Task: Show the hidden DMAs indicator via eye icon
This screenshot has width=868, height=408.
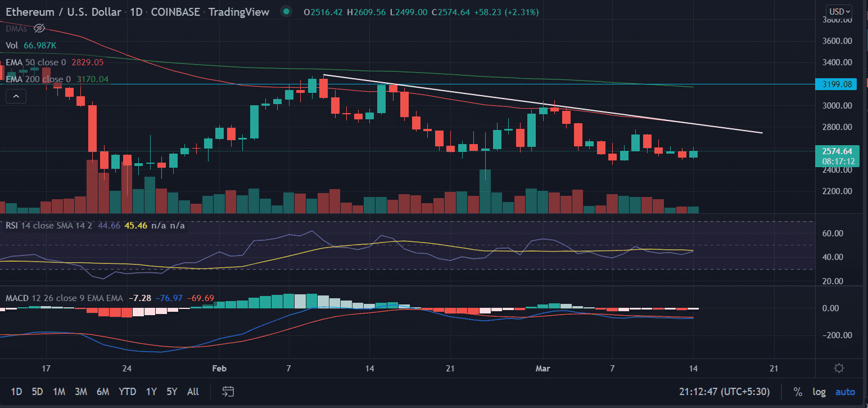Action: [x=39, y=28]
